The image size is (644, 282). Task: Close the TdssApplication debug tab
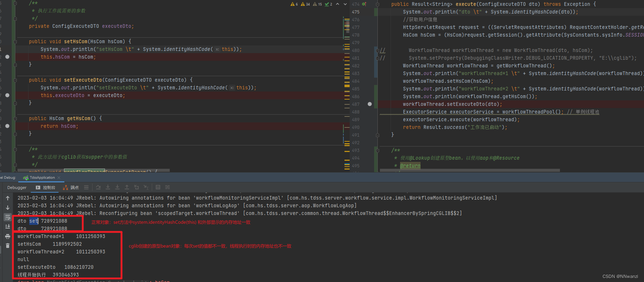coord(59,178)
